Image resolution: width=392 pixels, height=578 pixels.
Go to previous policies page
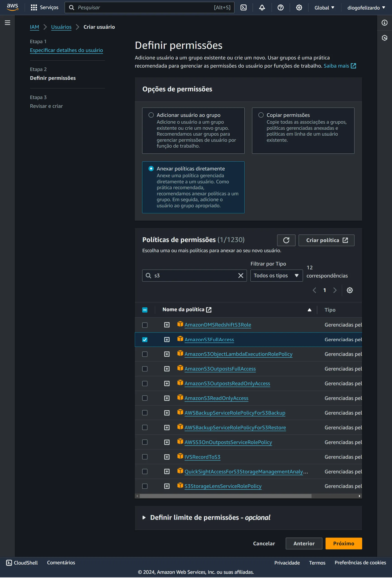pyautogui.click(x=314, y=290)
